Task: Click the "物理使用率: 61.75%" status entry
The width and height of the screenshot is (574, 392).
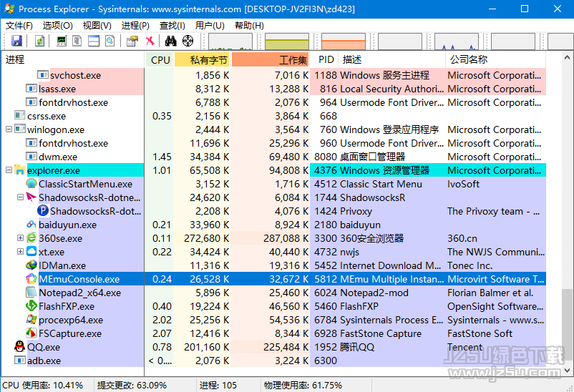Action: 303,385
